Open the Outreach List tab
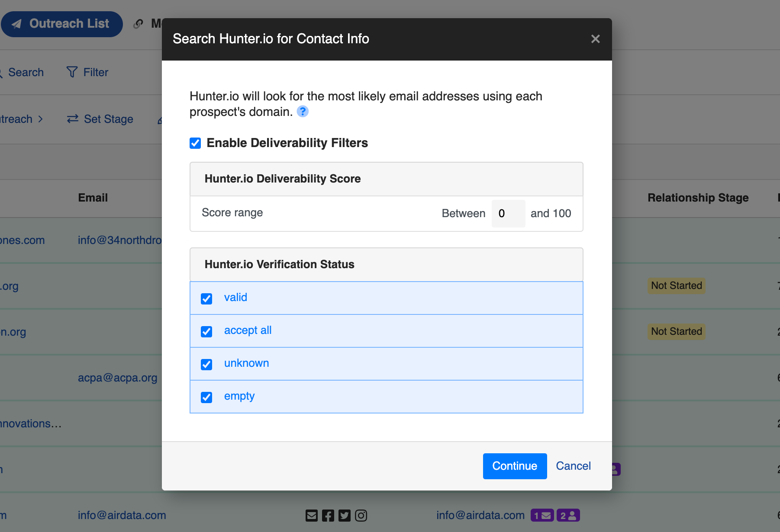The width and height of the screenshot is (780, 532). (x=61, y=24)
